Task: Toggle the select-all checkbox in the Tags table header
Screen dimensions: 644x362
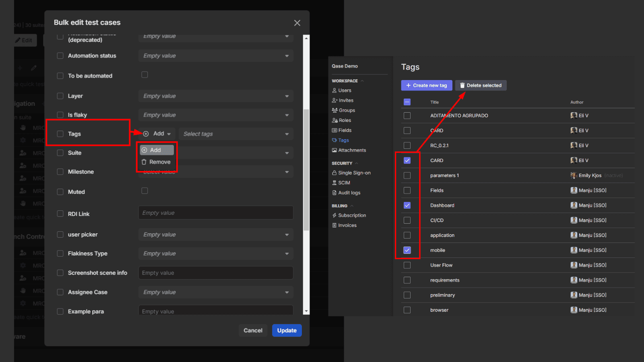Action: 407,102
